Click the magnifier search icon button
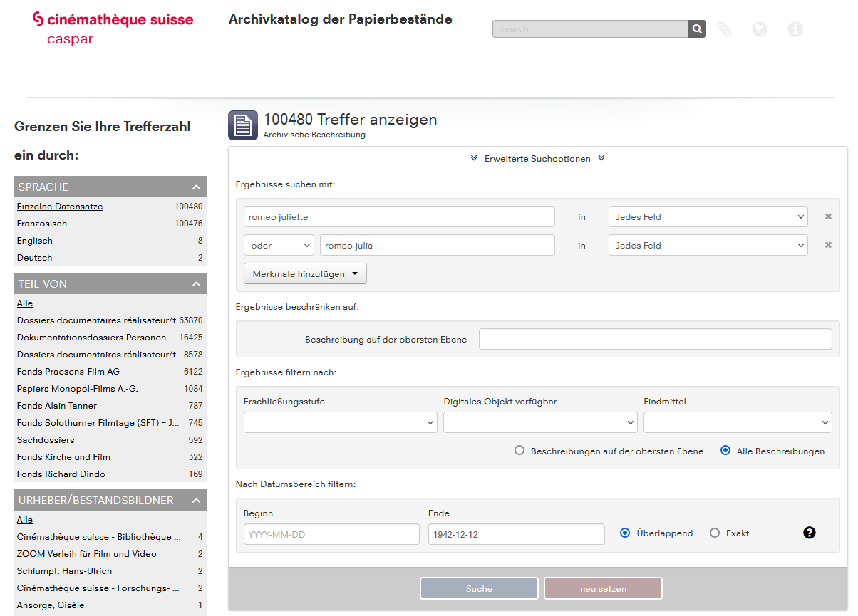 pyautogui.click(x=697, y=29)
